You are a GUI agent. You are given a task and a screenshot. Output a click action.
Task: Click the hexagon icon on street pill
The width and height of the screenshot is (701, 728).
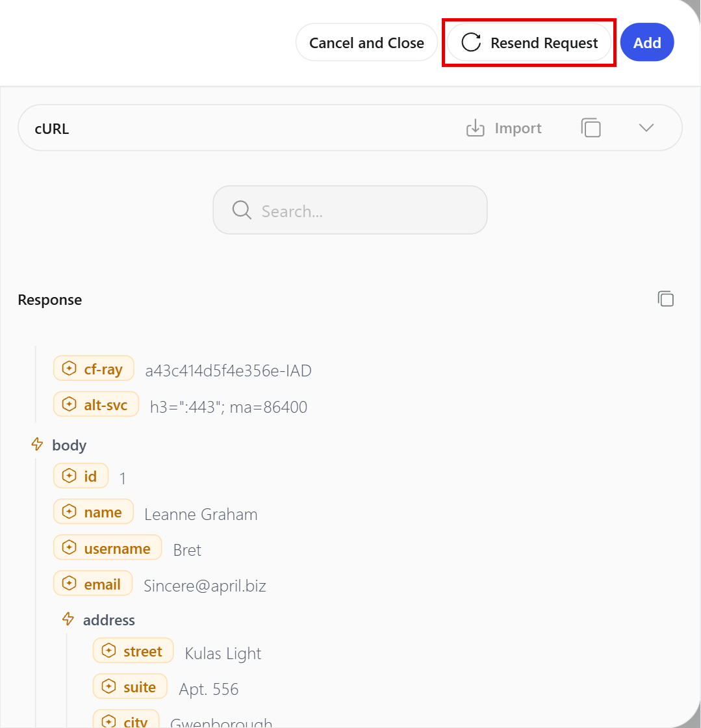click(x=108, y=651)
